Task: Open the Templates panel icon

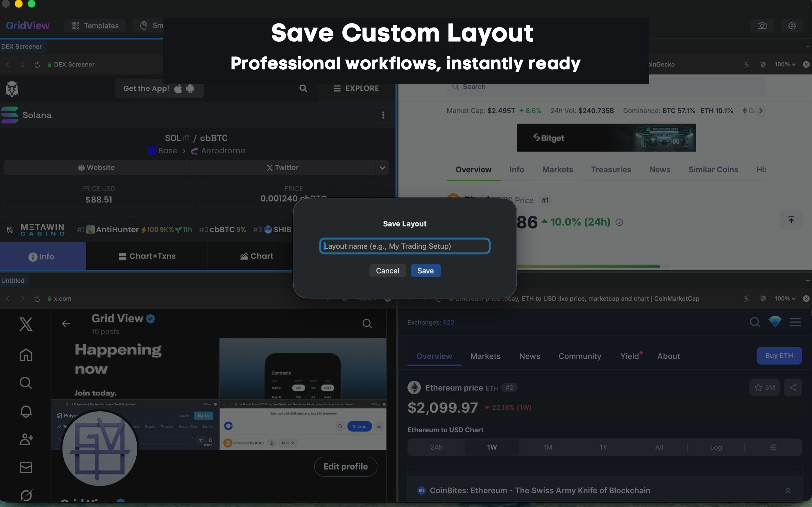Action: click(75, 25)
